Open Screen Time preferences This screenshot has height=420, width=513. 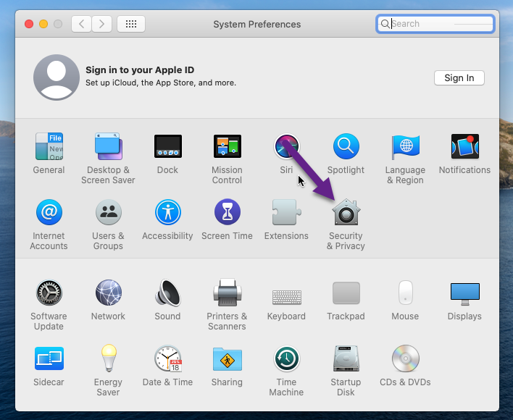(227, 212)
